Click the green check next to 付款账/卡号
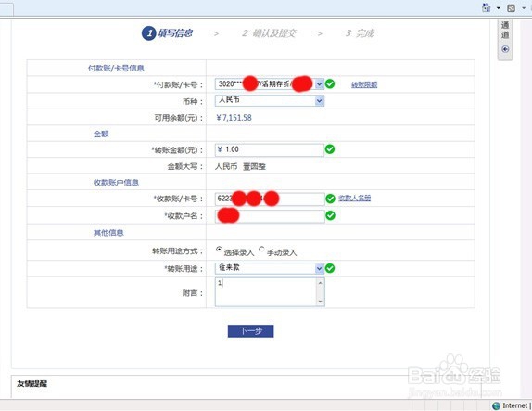Screen dimensions: 532x411 tap(330, 83)
